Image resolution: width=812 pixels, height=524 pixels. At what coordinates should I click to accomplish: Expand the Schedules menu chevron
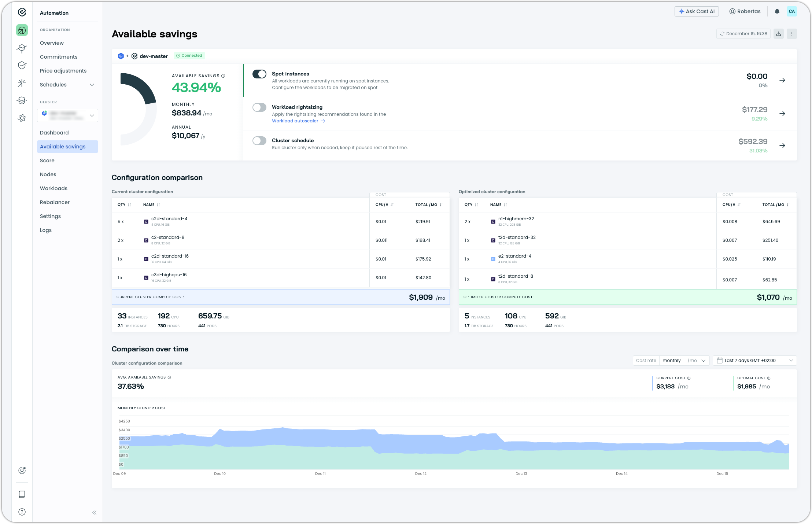[92, 85]
